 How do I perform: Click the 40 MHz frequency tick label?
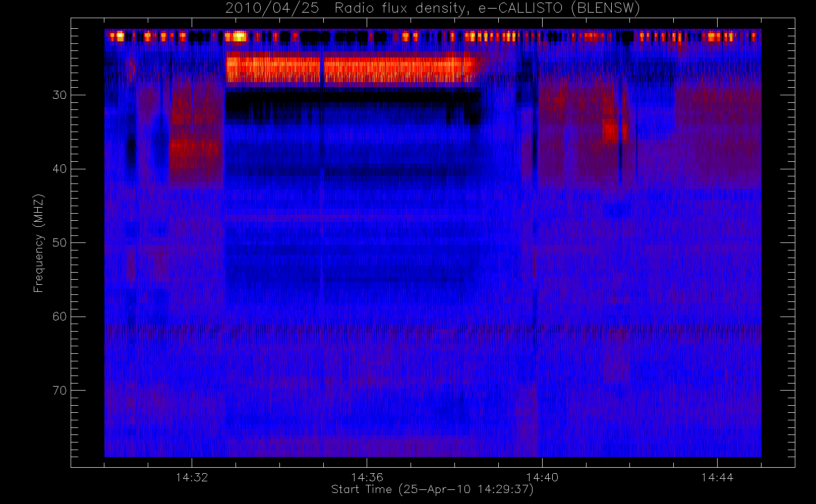click(60, 169)
